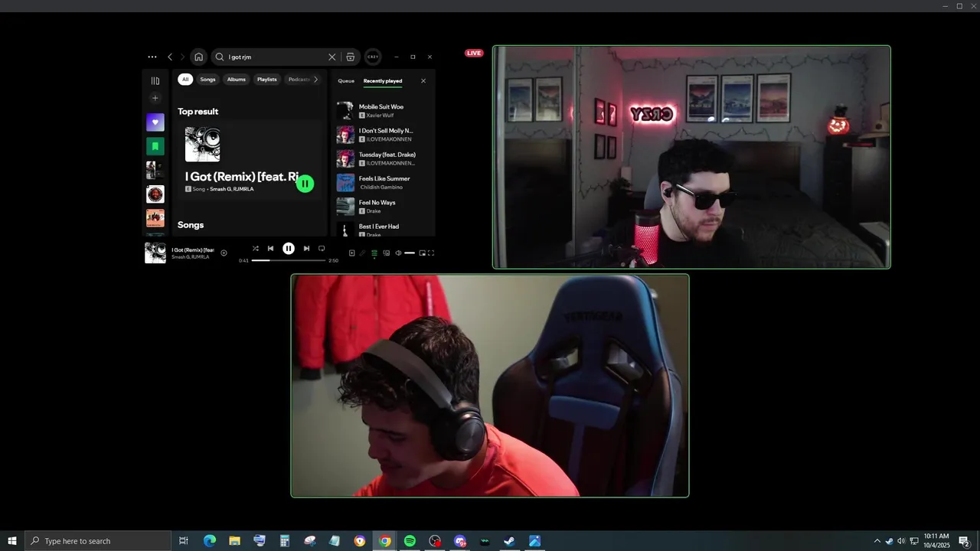The width and height of the screenshot is (980, 551).
Task: Show hidden system tray icons
Action: pos(877,541)
